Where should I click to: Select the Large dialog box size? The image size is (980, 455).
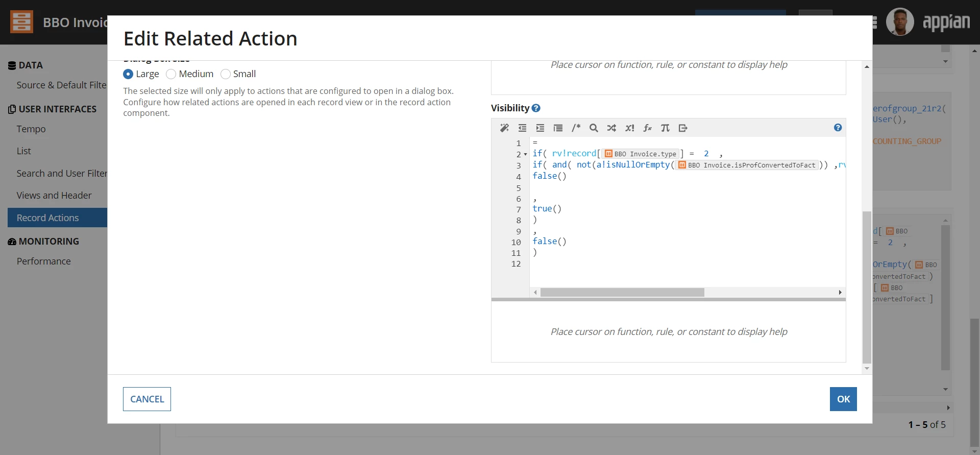coord(128,74)
